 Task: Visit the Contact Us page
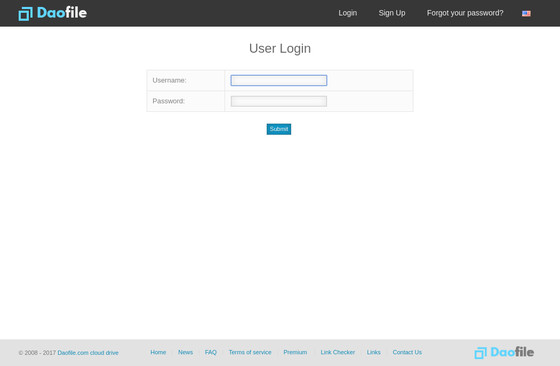407,352
